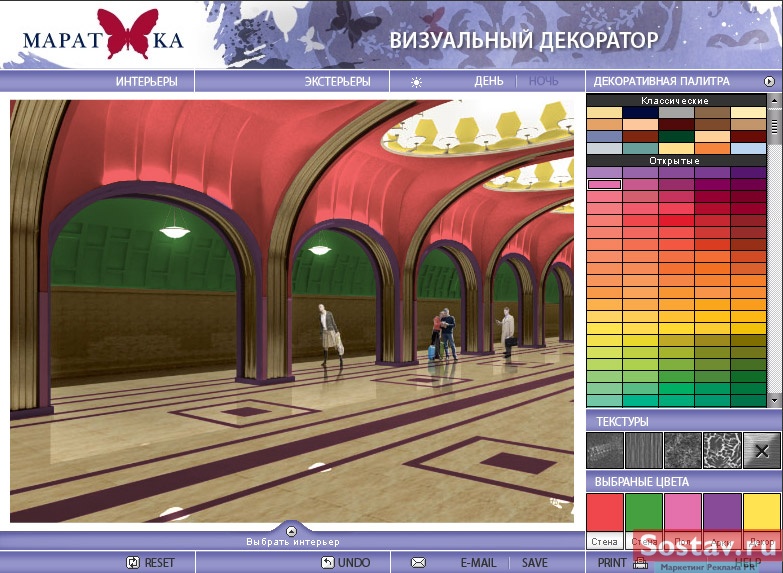Open HELP in the bottom bar
The height and width of the screenshot is (573, 783).
(748, 563)
